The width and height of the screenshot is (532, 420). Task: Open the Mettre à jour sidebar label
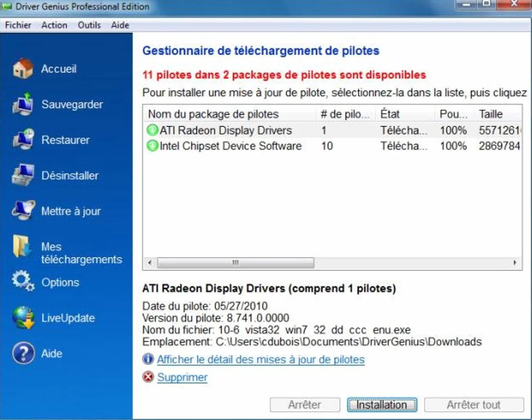coord(71,211)
